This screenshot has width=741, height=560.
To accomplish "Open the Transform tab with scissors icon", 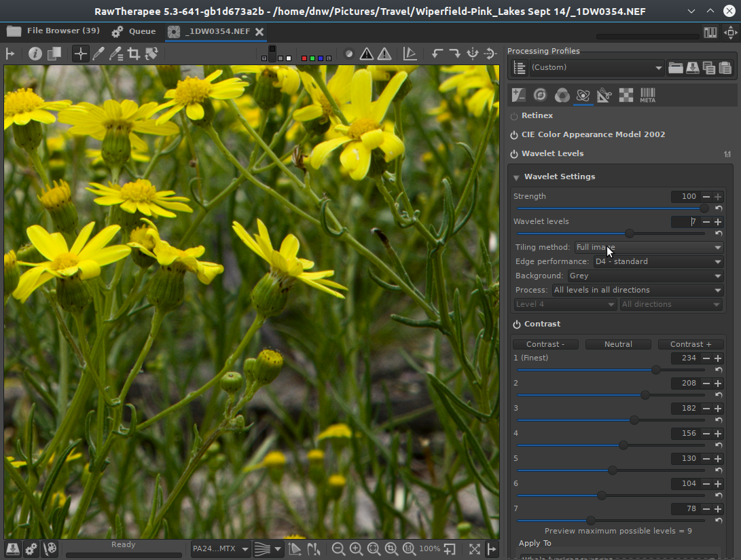I will (604, 96).
